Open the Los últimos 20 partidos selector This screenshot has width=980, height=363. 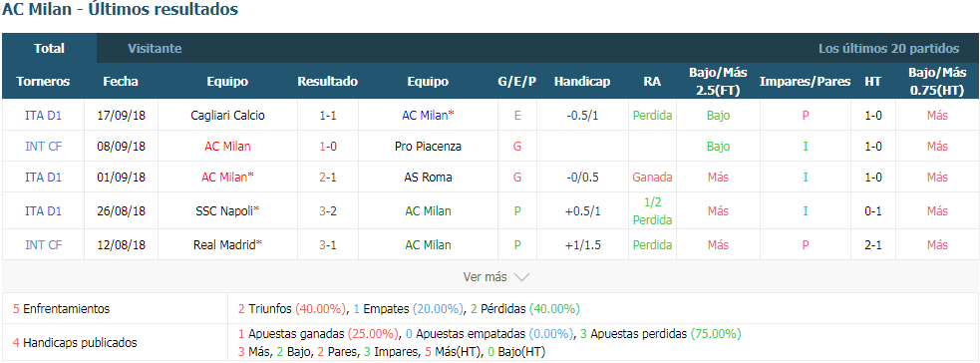click(888, 48)
